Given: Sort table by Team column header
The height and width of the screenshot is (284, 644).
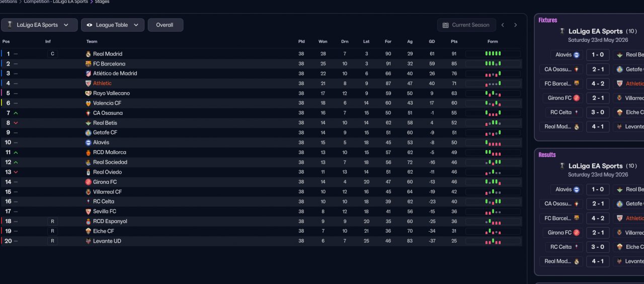Looking at the screenshot, I should (92, 41).
